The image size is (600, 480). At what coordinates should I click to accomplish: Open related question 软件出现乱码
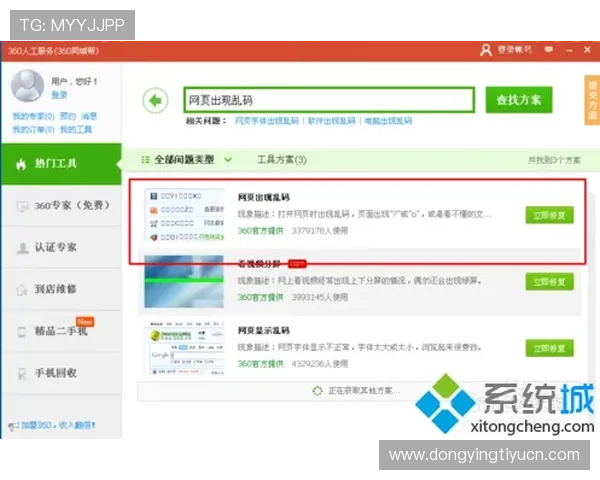point(332,121)
